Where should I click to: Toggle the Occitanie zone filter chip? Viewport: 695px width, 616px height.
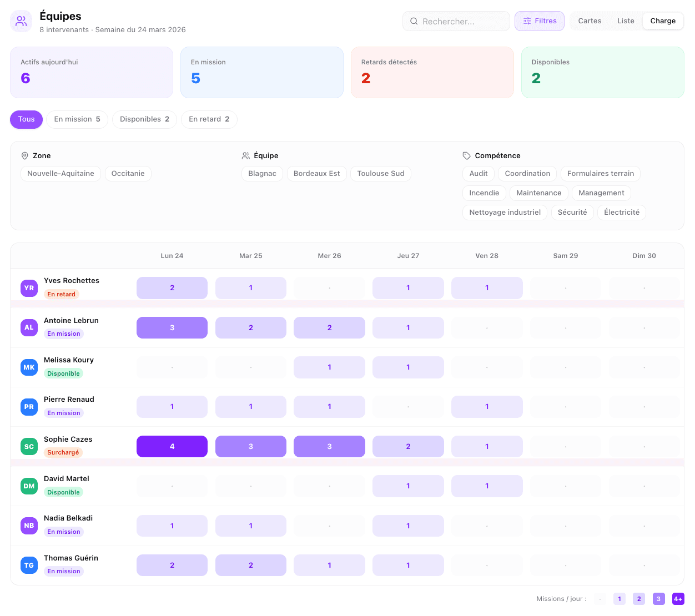click(128, 174)
